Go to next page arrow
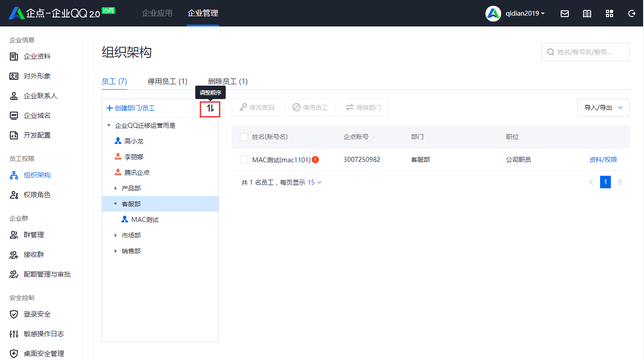Viewport: 644px width, 360px height. pos(620,182)
